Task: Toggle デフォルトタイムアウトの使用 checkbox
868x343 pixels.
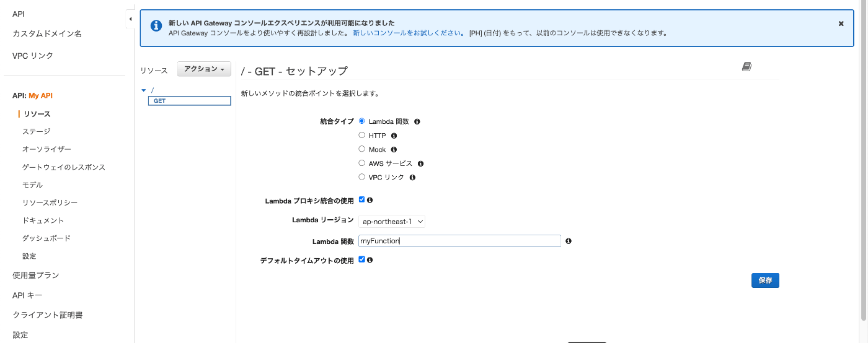Action: 362,259
